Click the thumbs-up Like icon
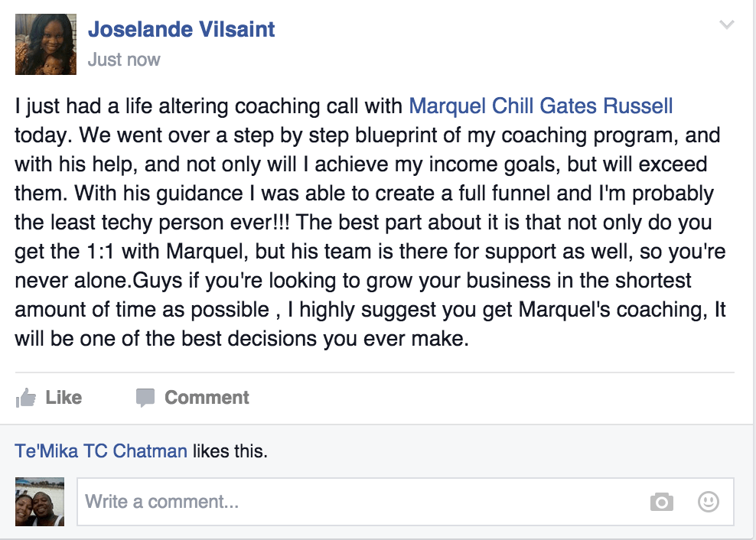Viewport: 756px width, 540px height. pyautogui.click(x=26, y=398)
